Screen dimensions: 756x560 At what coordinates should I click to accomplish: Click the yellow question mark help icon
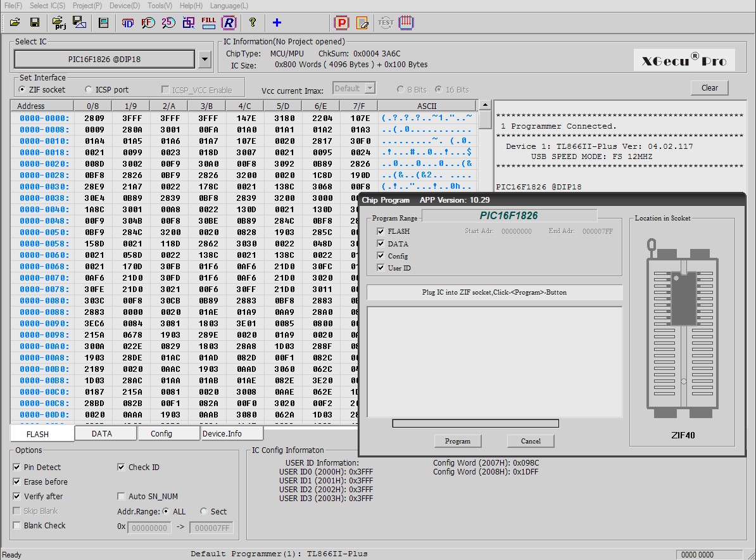pos(253,23)
